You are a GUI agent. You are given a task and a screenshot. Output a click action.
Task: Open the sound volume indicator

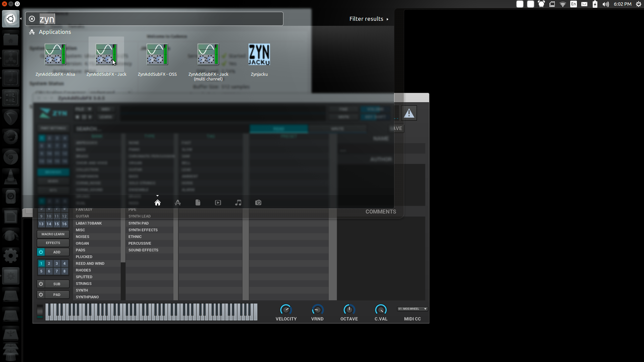[x=606, y=4]
